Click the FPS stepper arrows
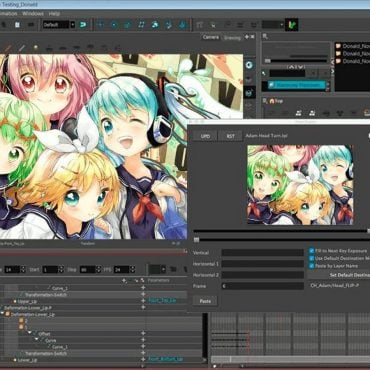The width and height of the screenshot is (370, 370). 132,269
